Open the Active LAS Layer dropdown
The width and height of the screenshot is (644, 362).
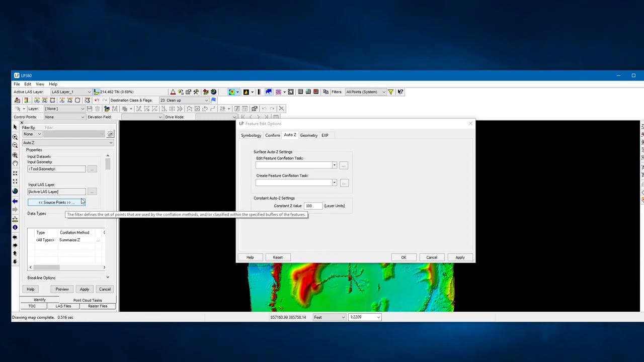tap(71, 92)
